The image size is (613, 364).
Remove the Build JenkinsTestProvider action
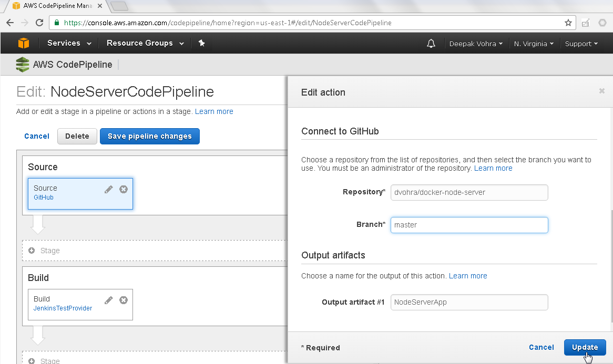pyautogui.click(x=124, y=300)
